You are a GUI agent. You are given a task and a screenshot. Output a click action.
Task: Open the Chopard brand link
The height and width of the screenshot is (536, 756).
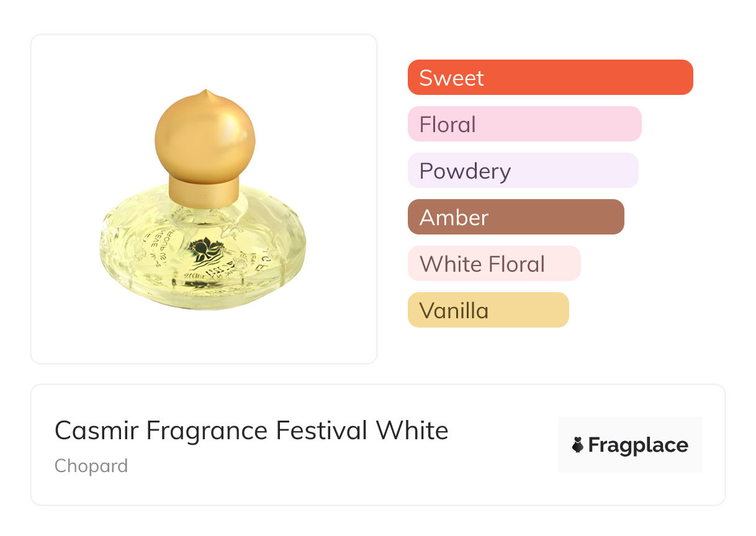click(91, 466)
